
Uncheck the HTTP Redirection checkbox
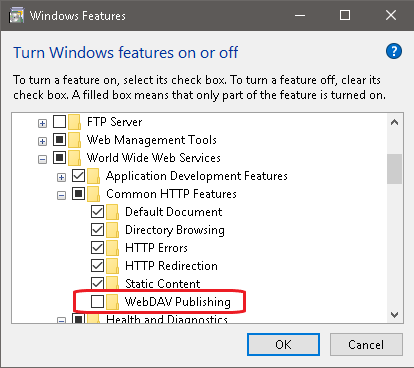click(x=98, y=266)
